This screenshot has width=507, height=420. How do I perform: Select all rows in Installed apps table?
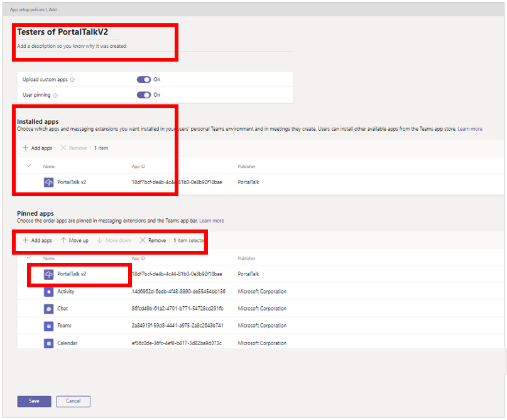(29, 165)
